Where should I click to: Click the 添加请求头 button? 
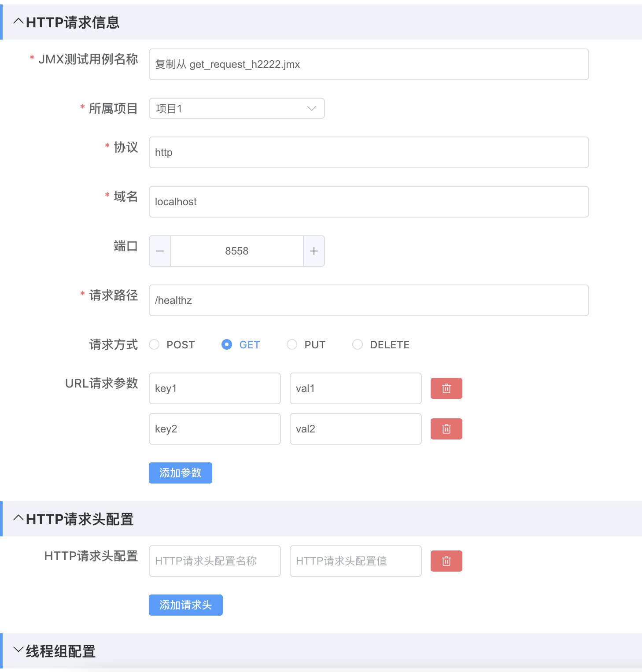tap(186, 605)
